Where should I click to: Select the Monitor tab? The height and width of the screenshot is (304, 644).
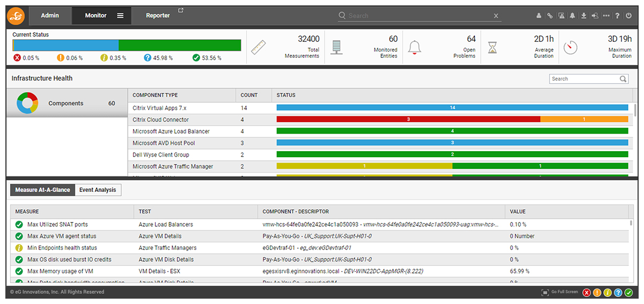tap(96, 16)
